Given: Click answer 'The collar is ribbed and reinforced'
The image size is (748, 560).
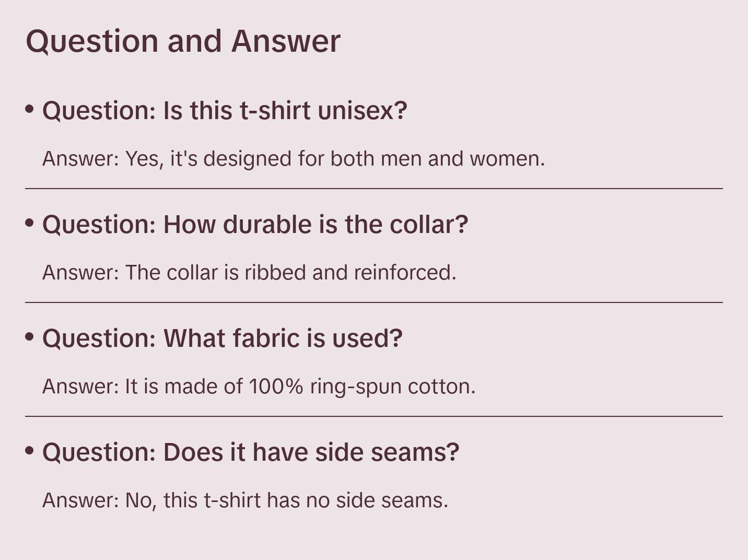Looking at the screenshot, I should pos(249,273).
